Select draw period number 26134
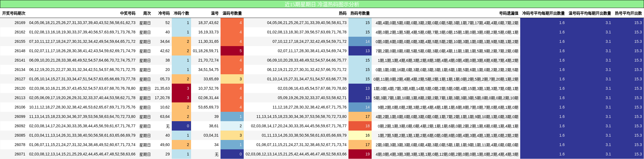The image size is (644, 159). pyautogui.click(x=20, y=70)
